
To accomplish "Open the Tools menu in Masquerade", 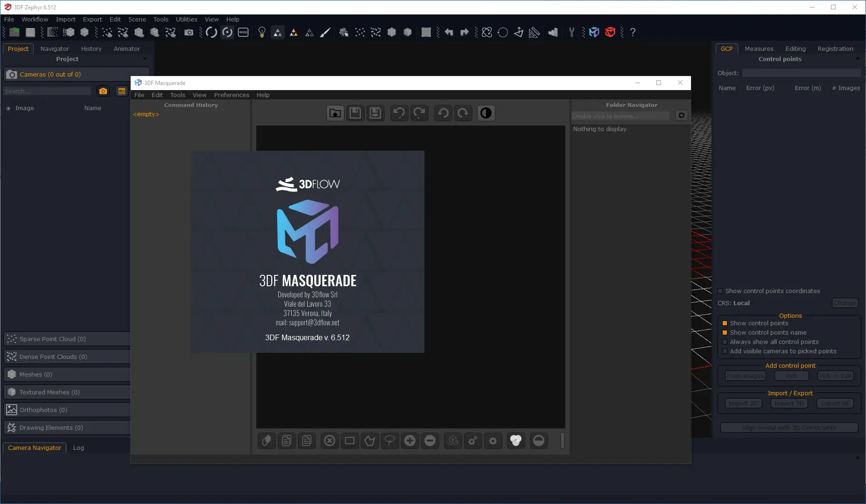I will click(177, 95).
